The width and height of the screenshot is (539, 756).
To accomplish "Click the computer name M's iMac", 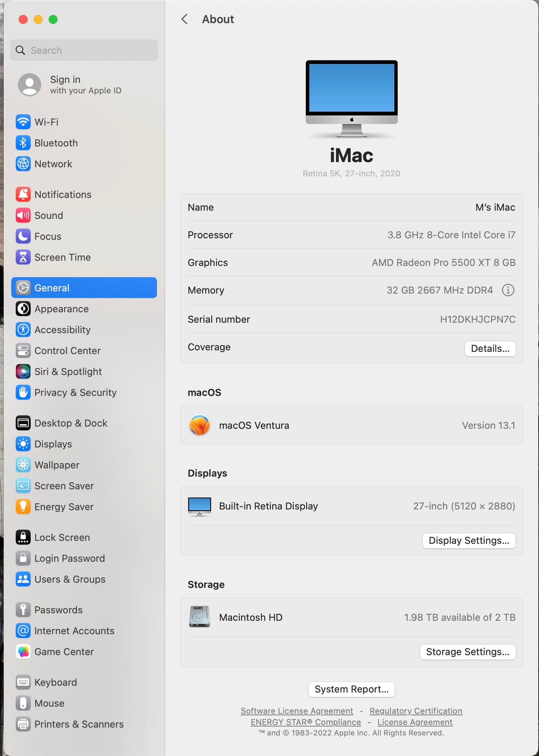I will [495, 207].
